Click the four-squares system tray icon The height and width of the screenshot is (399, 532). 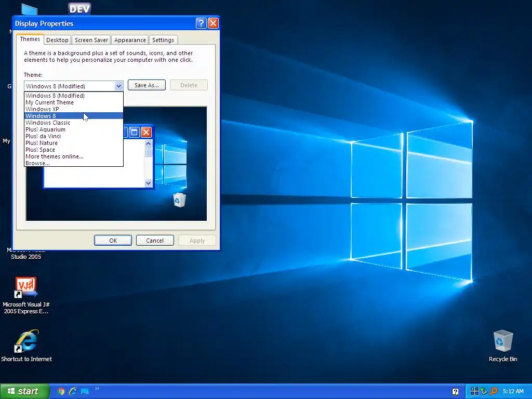coord(475,391)
